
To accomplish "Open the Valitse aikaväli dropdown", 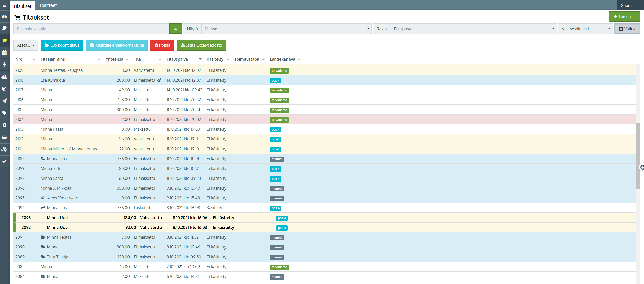I will (585, 29).
